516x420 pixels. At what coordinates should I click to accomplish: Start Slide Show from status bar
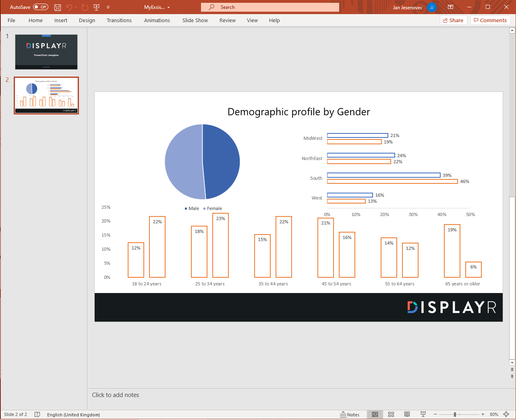(x=423, y=414)
